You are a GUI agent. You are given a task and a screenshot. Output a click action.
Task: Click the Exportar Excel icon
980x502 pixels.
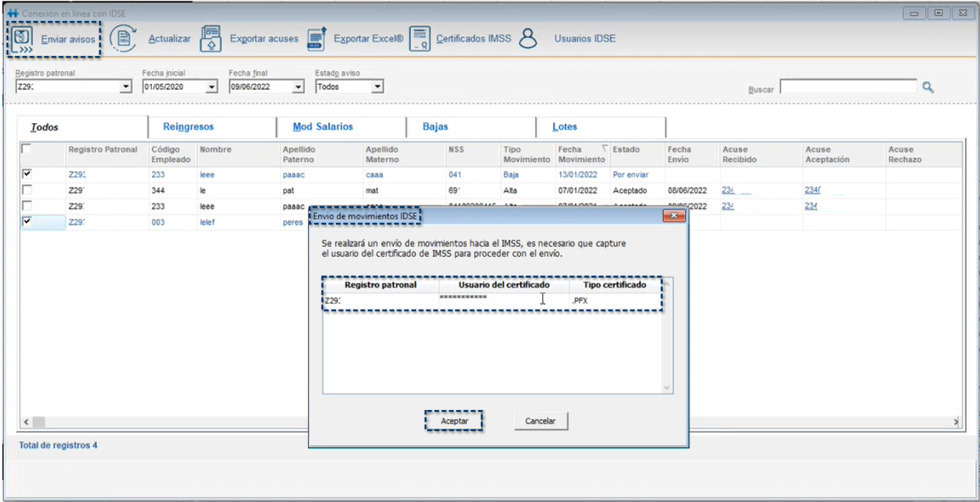[x=317, y=39]
